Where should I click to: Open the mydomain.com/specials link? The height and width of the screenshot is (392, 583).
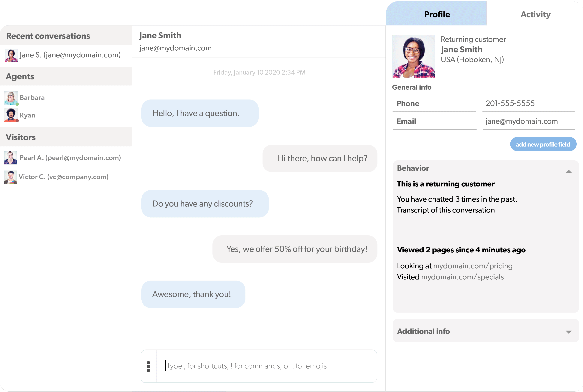point(462,277)
